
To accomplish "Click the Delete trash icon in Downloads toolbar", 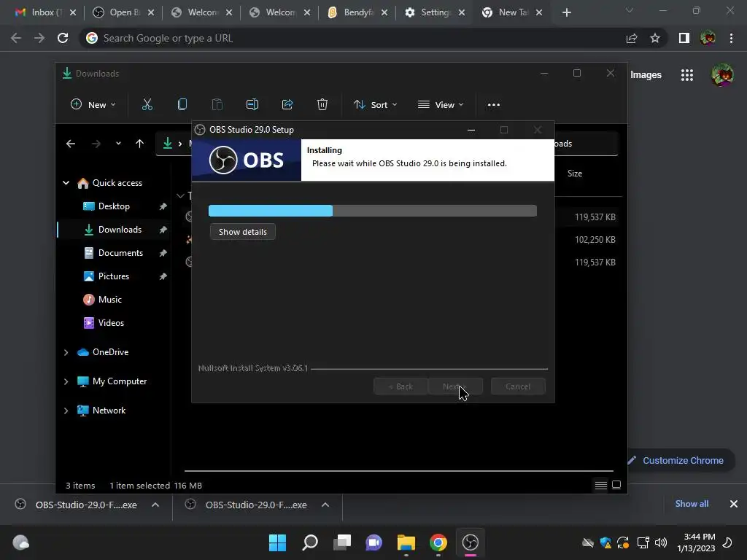I will coord(322,105).
